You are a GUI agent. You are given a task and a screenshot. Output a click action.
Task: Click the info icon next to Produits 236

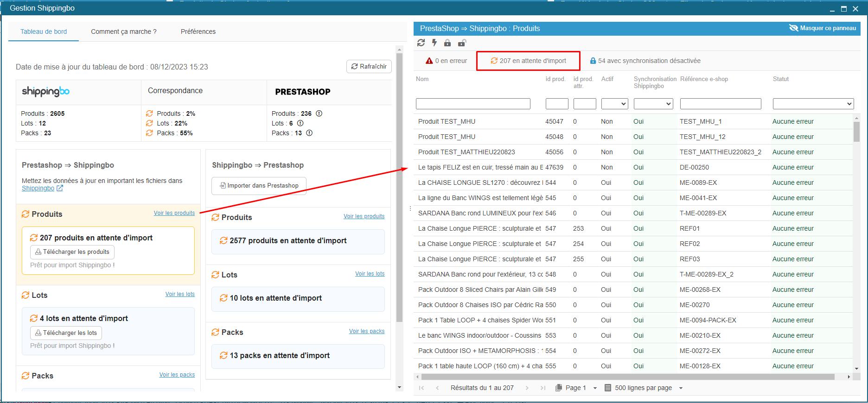tap(319, 113)
